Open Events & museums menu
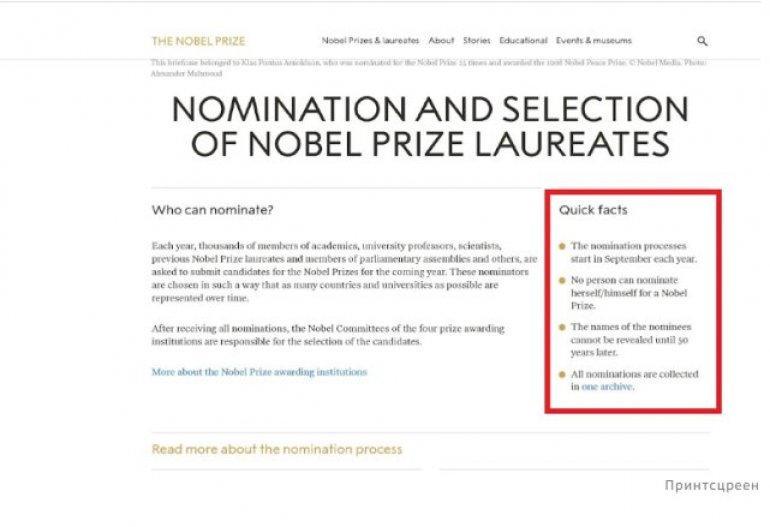Image resolution: width=770 pixels, height=527 pixels. [594, 41]
